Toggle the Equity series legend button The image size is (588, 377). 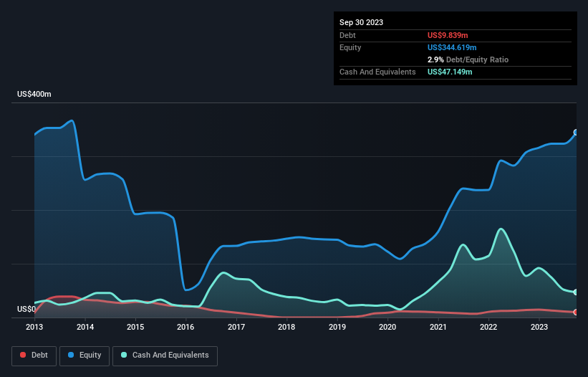(x=85, y=355)
